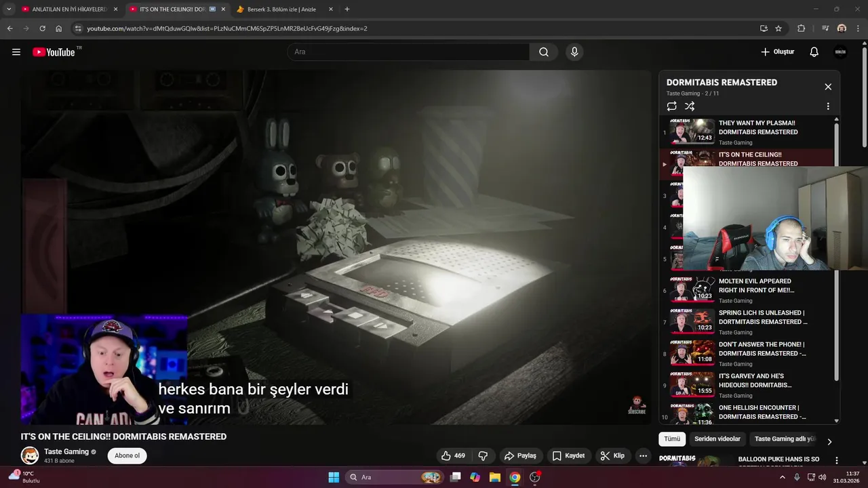Image resolution: width=868 pixels, height=488 pixels.
Task: Open the account avatar menu on YouTube
Action: [840, 52]
